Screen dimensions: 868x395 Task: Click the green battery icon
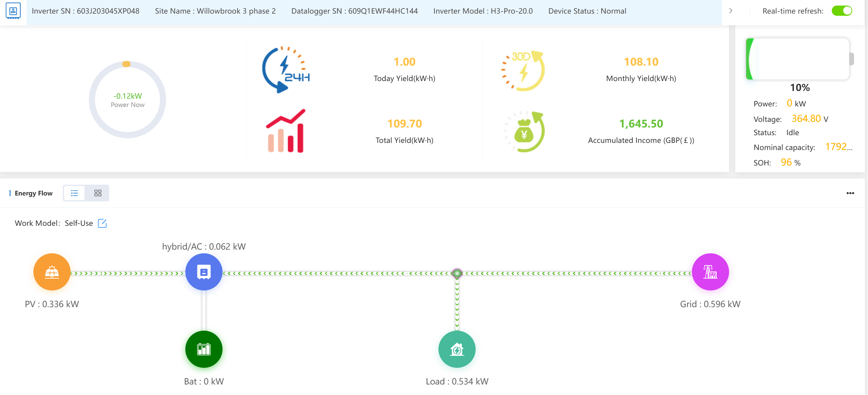click(x=204, y=349)
